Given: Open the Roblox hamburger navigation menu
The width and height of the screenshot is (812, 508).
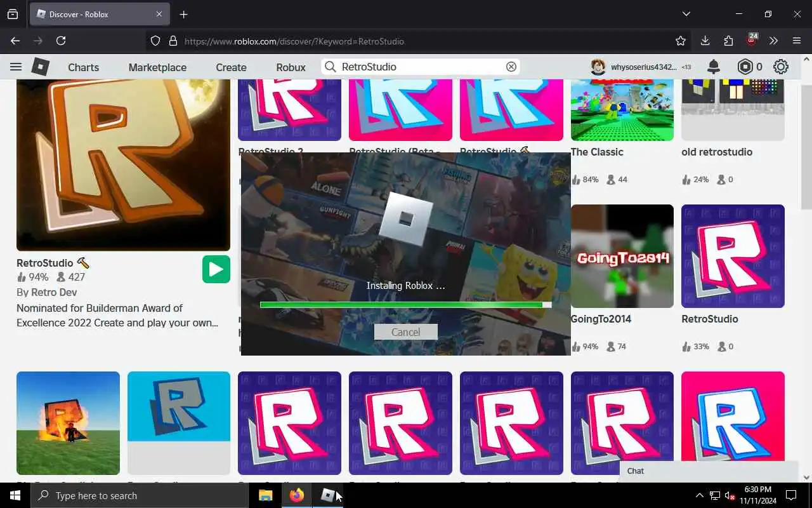Looking at the screenshot, I should [x=16, y=67].
